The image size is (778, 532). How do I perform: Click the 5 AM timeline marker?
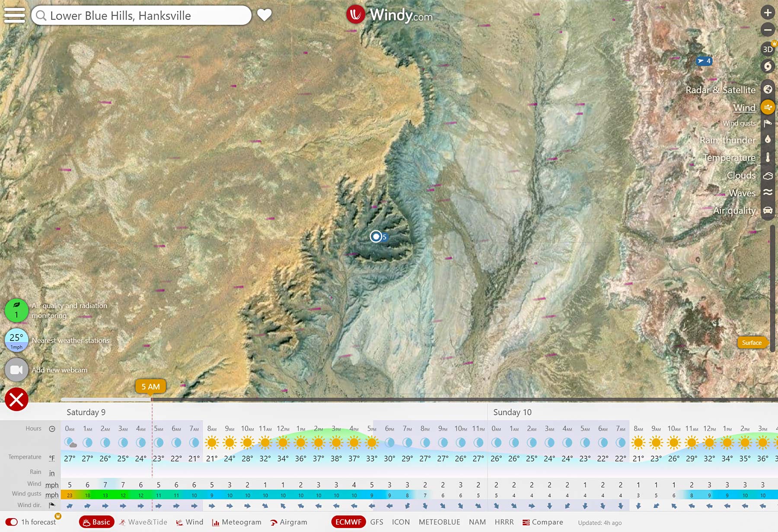click(150, 386)
